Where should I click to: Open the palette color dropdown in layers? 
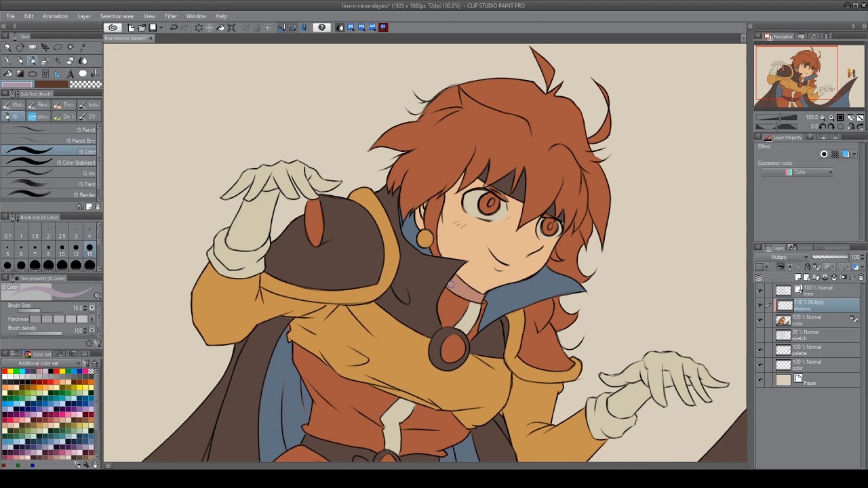(767, 266)
